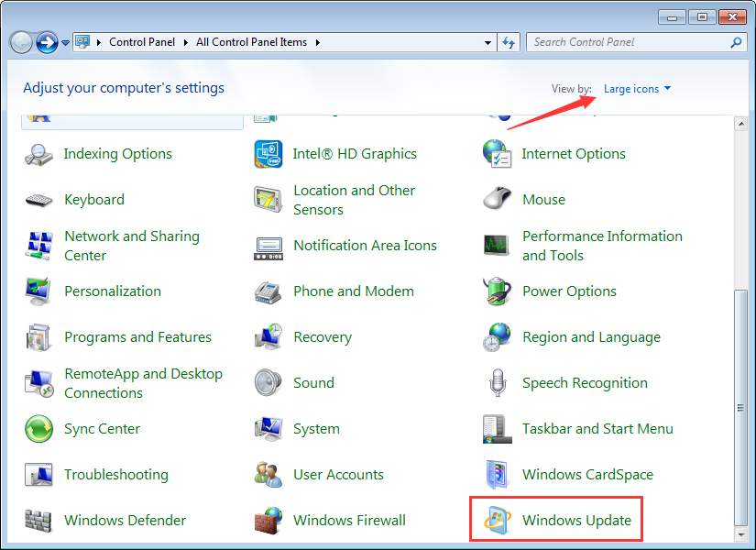Open recent pages dropdown next to Forward

[66, 43]
